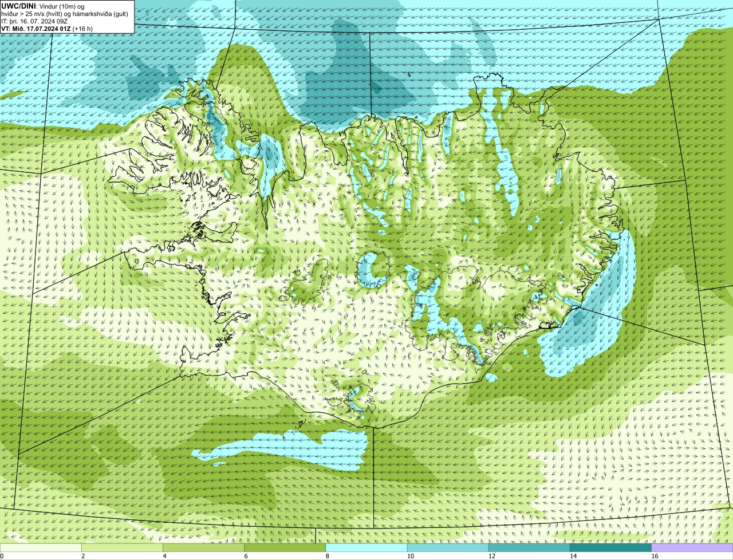Click the legend tick label "4"
Viewport: 733px width, 560px height.
[164, 556]
